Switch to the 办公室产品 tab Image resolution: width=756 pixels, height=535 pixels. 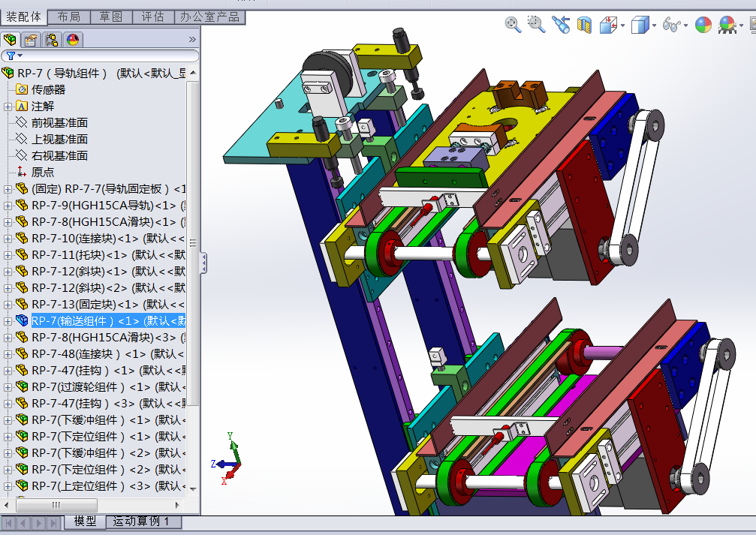tap(209, 17)
